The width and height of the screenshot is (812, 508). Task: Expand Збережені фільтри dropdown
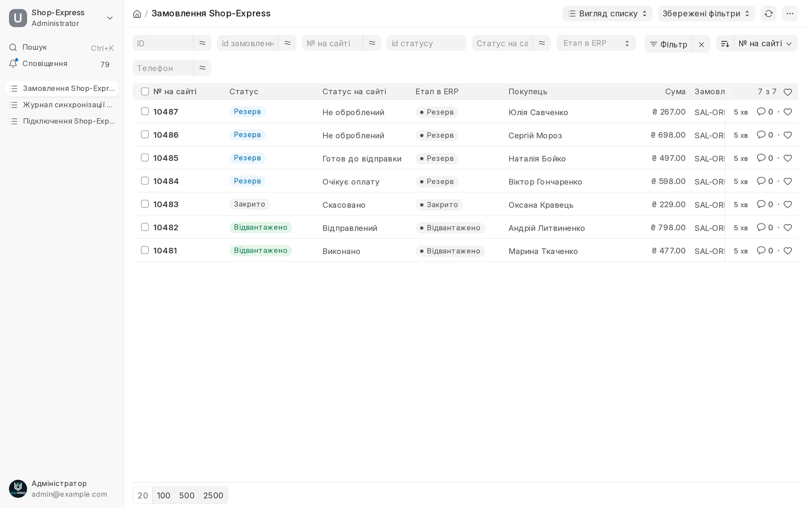point(706,14)
